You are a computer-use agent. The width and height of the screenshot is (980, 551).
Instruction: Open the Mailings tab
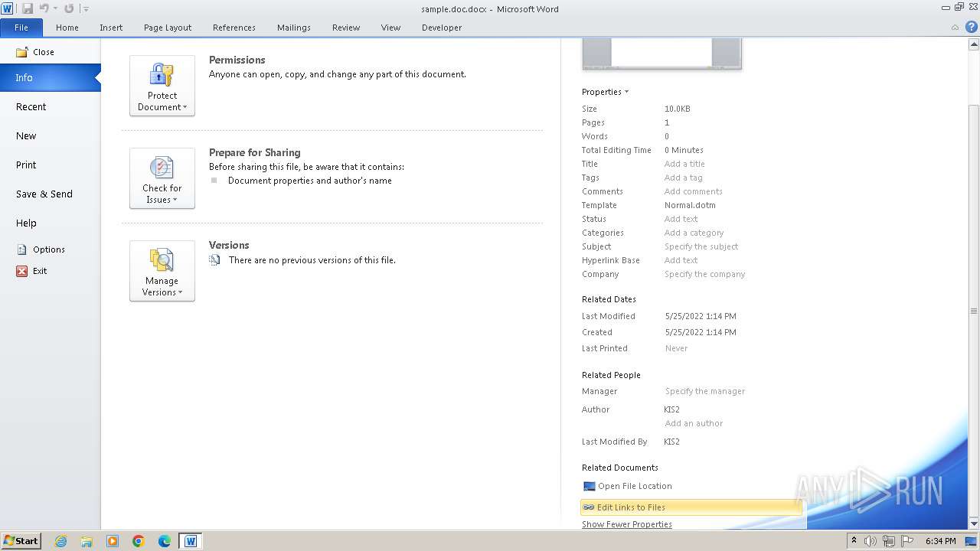(x=294, y=28)
